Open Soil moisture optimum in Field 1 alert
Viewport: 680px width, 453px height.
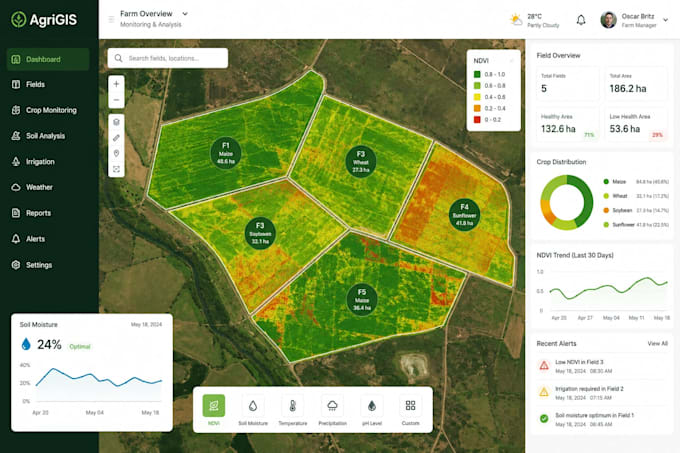pyautogui.click(x=602, y=420)
